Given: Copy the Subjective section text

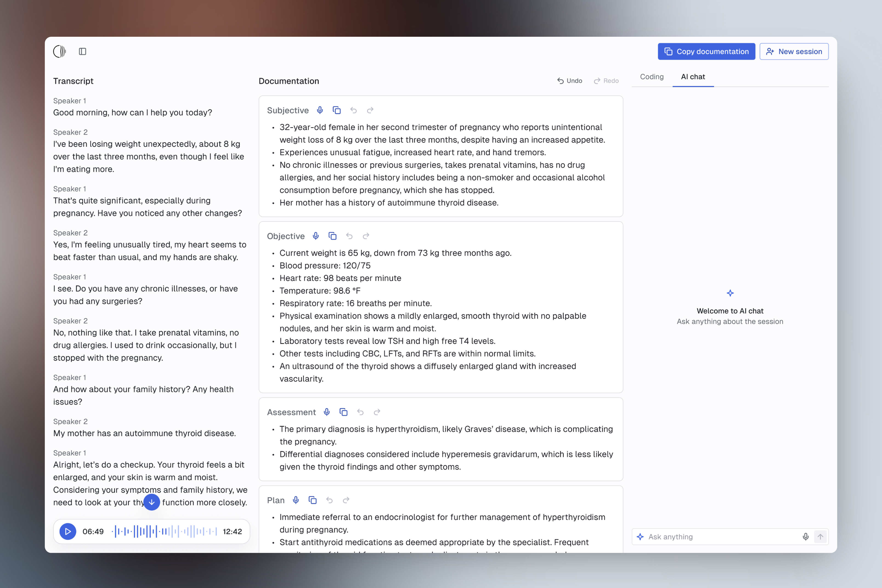Looking at the screenshot, I should point(336,110).
